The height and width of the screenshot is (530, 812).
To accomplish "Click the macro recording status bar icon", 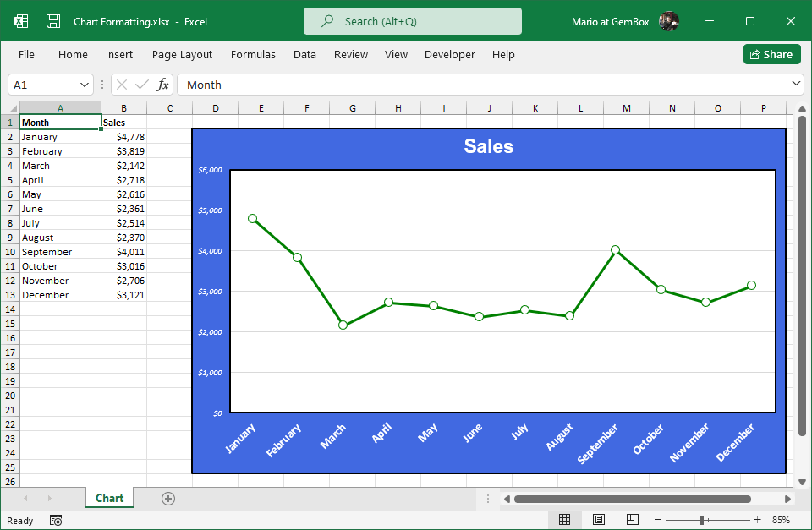I will (x=56, y=520).
